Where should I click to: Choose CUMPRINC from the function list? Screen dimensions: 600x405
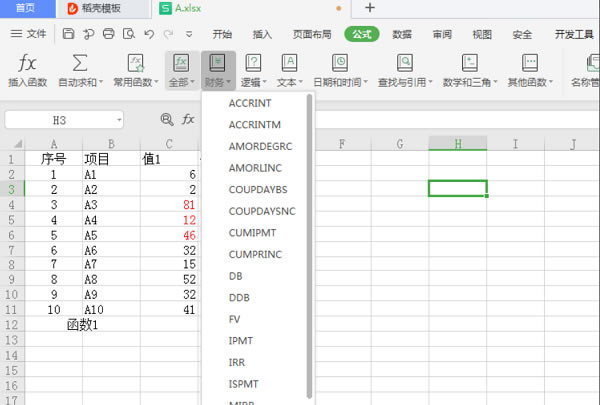255,255
